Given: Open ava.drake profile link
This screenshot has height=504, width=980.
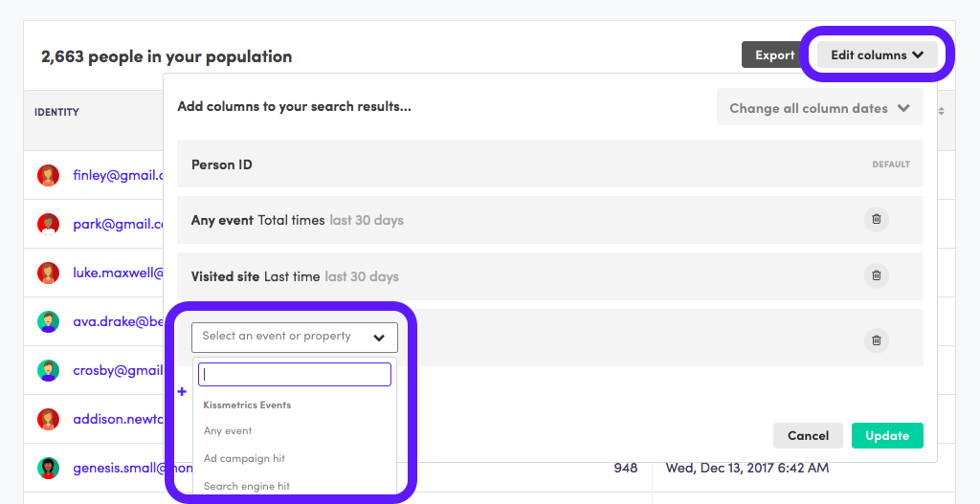Looking at the screenshot, I should click(118, 321).
